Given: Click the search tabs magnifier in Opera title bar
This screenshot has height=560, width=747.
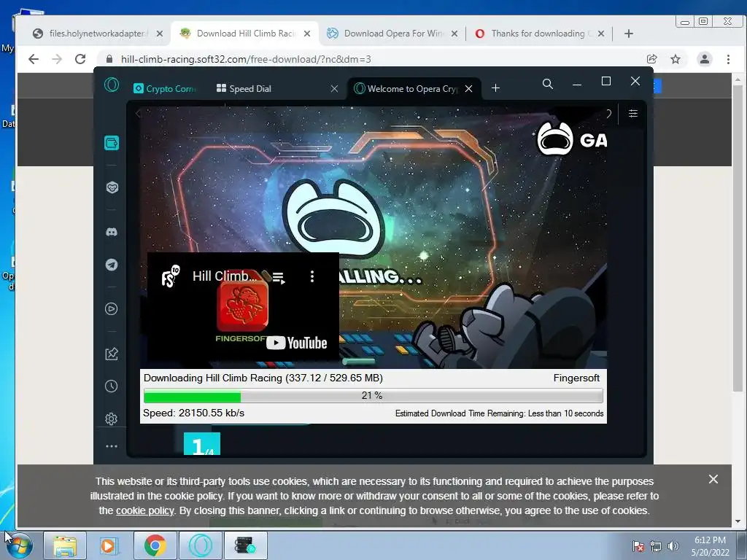Looking at the screenshot, I should point(548,85).
